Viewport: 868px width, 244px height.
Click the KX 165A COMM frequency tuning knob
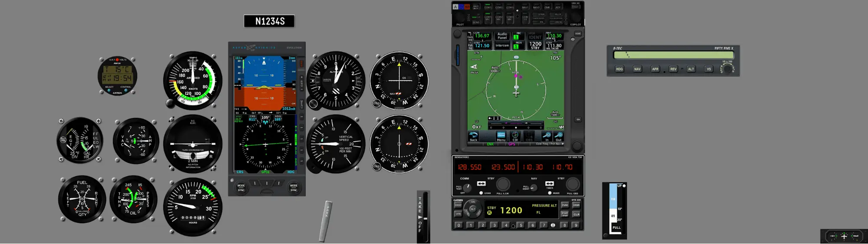coord(503,184)
